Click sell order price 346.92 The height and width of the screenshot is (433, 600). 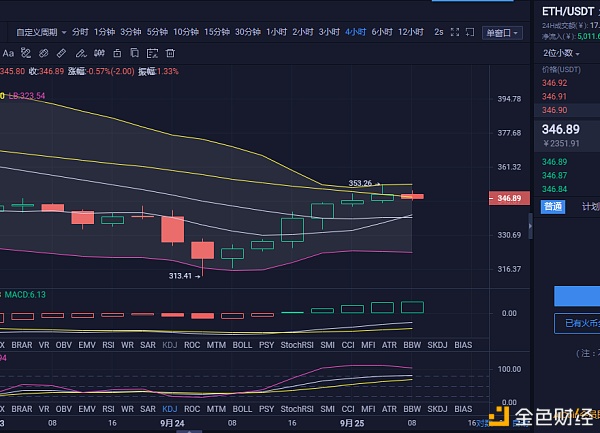pos(554,83)
